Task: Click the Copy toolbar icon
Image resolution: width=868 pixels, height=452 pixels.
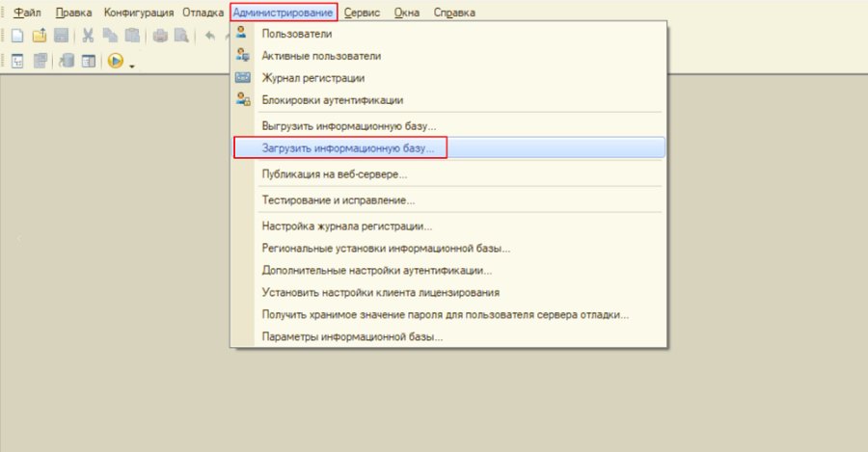Action: click(x=110, y=36)
